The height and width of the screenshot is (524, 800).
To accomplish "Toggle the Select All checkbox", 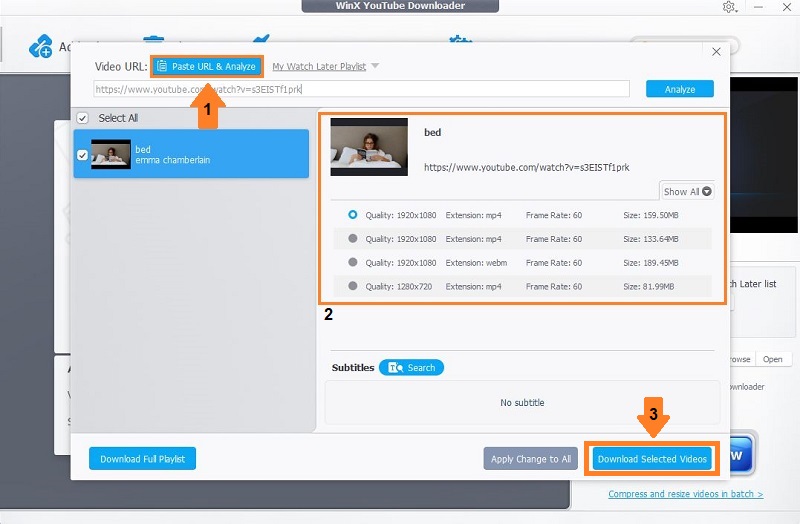I will (83, 118).
